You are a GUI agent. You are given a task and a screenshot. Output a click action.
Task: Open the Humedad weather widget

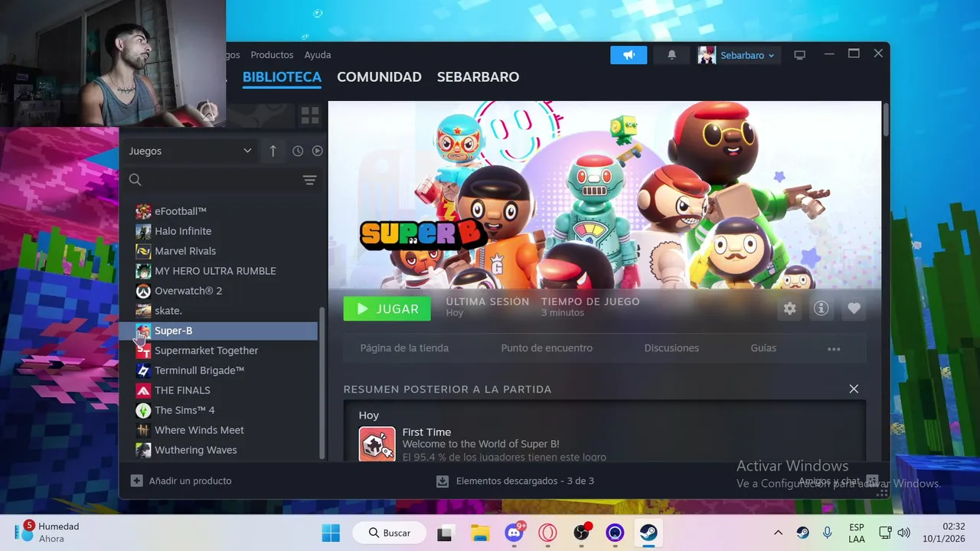[x=47, y=533]
